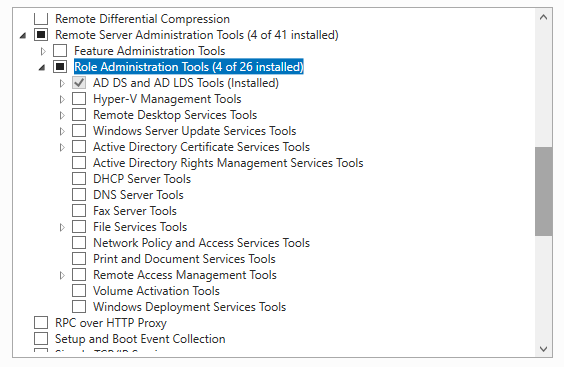Click the scroll up arrow of the list
564x367 pixels.
tap(543, 17)
